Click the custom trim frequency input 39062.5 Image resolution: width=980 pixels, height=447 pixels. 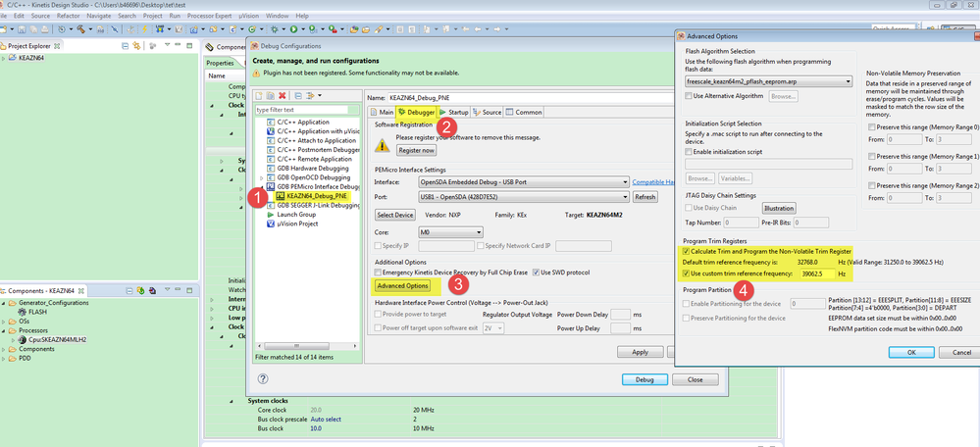817,273
